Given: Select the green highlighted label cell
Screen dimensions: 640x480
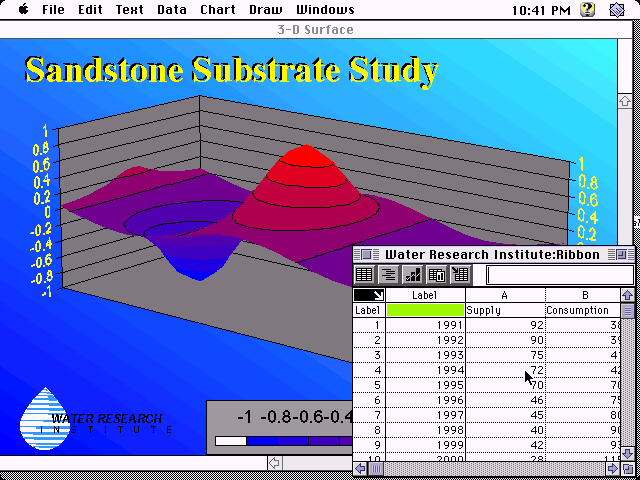Looking at the screenshot, I should tap(425, 310).
